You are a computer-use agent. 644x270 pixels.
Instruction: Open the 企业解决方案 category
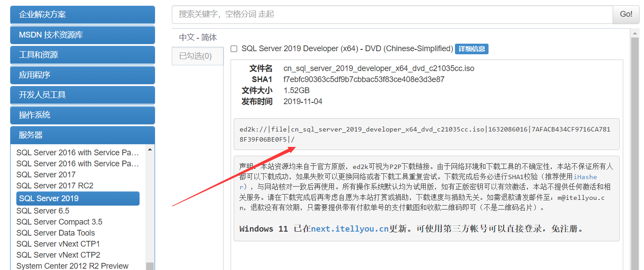[x=83, y=15]
